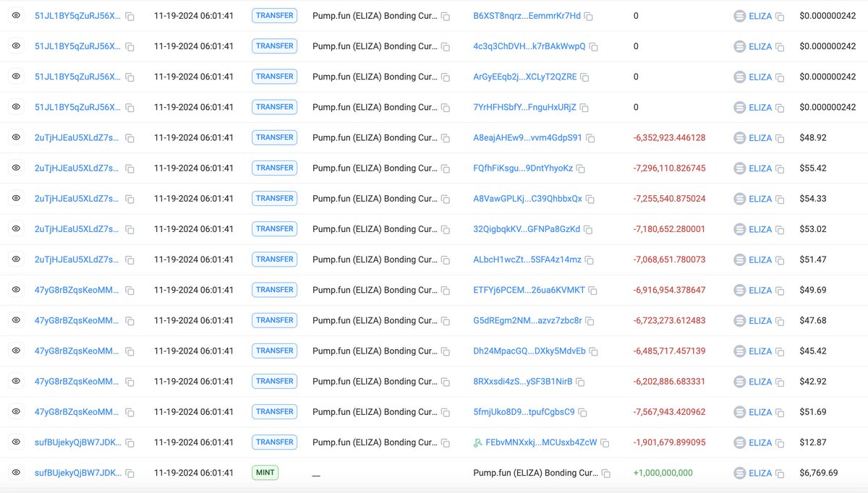
Task: Open address 5fmjUko8D9...tpufCgbsC9
Action: (524, 412)
